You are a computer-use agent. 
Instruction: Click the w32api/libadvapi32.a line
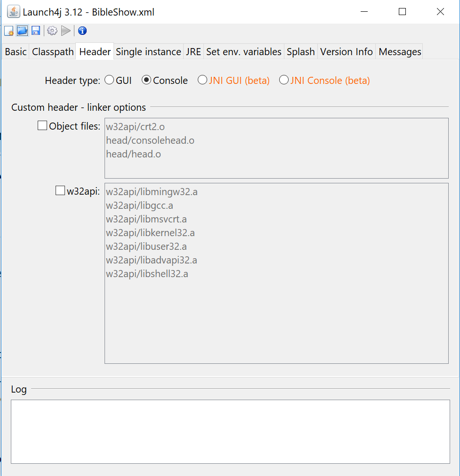pyautogui.click(x=151, y=260)
